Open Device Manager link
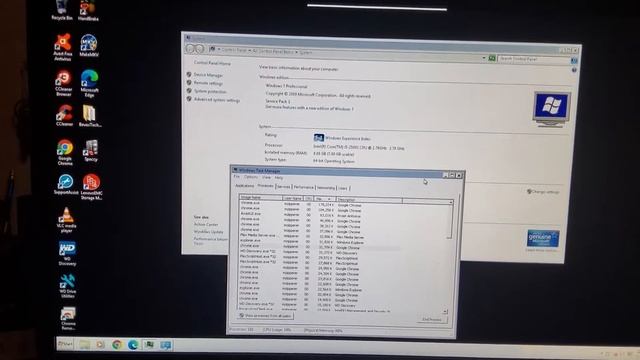This screenshot has height=360, width=640. [x=208, y=75]
